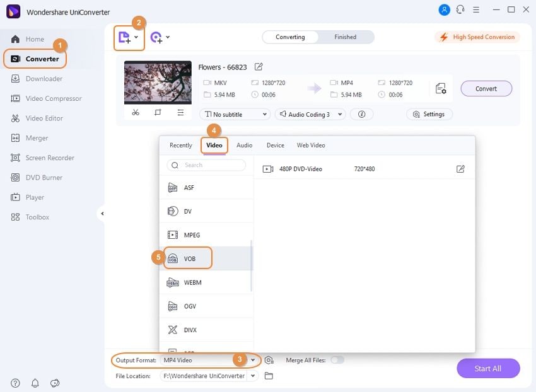
Task: Edit the 480P DVD-Video preset
Action: (x=460, y=169)
